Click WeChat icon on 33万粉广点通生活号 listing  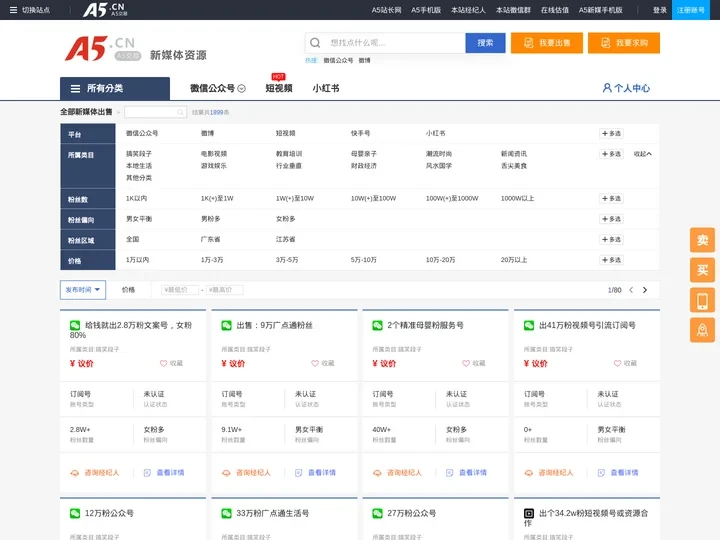point(226,513)
